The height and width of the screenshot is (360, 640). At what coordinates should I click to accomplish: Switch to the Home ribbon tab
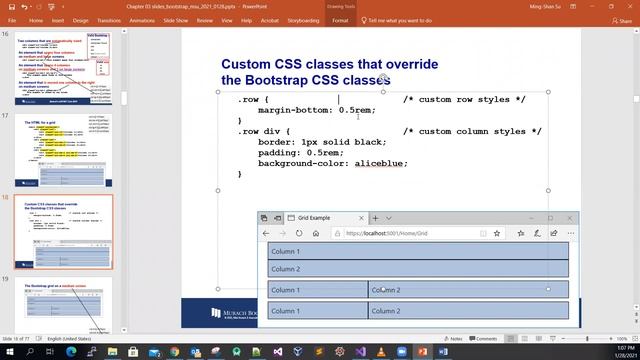point(36,20)
